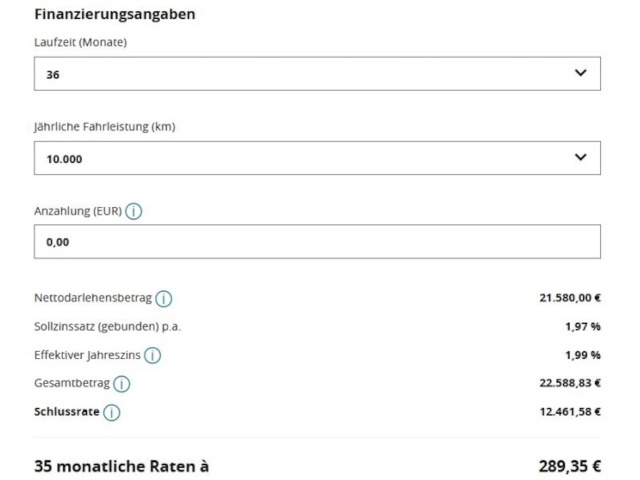The height and width of the screenshot is (480, 640).
Task: Expand Jährliche Fahrleistung dropdown showing 10.000
Action: tap(317, 158)
